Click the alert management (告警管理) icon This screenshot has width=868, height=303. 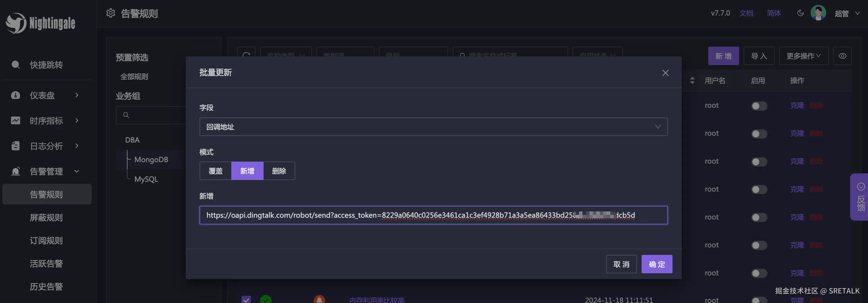[16, 171]
